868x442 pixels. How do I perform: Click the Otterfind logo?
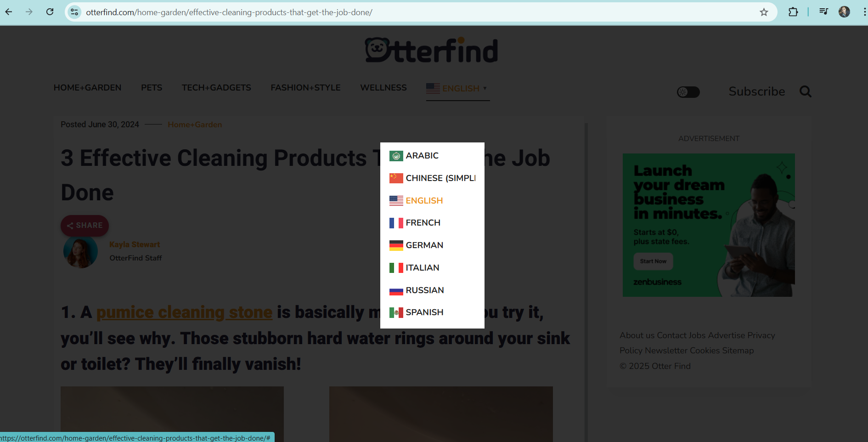coord(432,51)
